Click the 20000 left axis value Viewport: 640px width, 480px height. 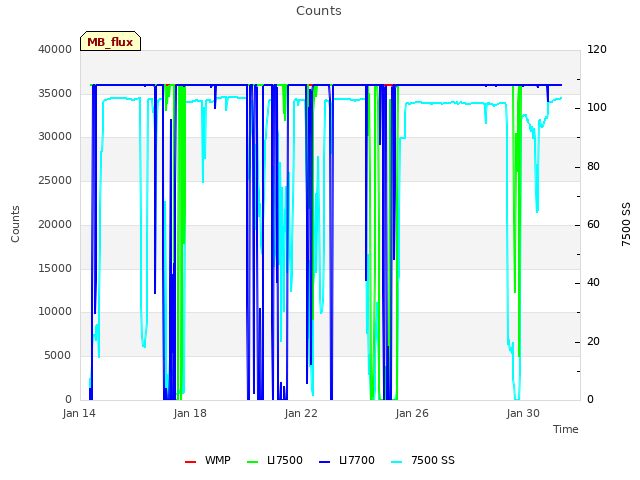click(55, 224)
